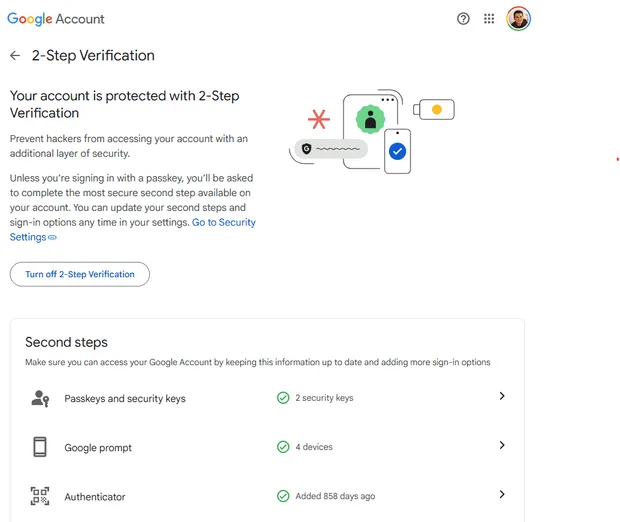Click the Google prompt phone icon
The image size is (620, 522).
pyautogui.click(x=40, y=447)
